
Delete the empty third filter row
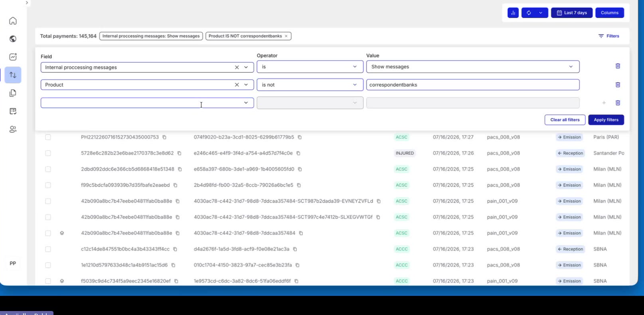[x=618, y=103]
